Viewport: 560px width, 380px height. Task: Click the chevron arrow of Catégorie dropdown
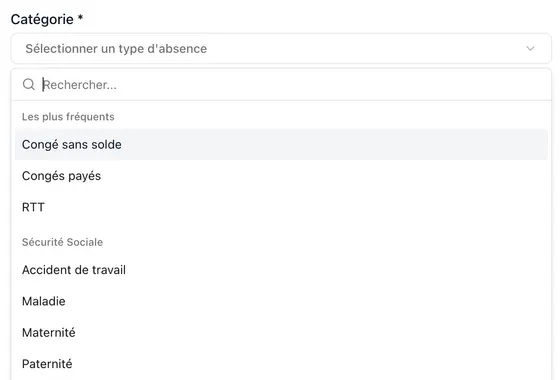[530, 49]
